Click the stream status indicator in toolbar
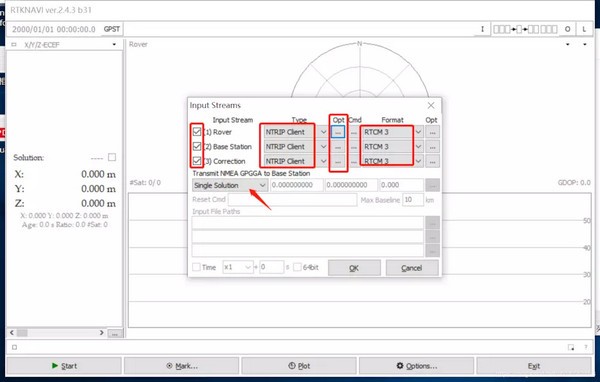This screenshot has height=382, width=600. click(525, 29)
